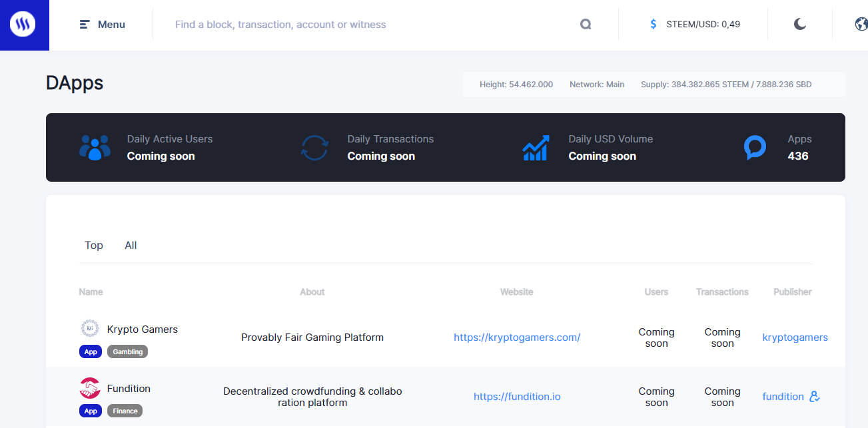Viewport: 868px width, 428px height.
Task: Click the Apps count 436
Action: (798, 156)
